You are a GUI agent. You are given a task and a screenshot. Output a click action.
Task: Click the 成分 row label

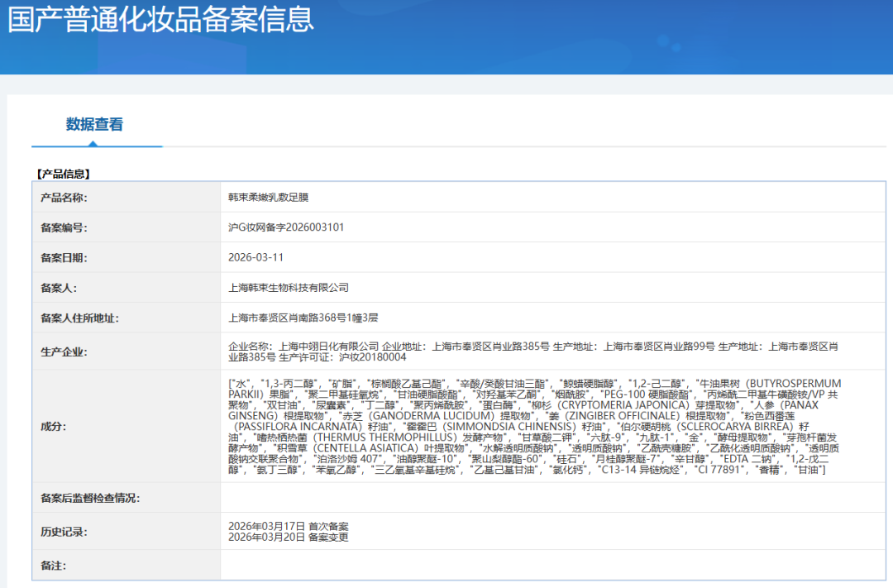53,426
